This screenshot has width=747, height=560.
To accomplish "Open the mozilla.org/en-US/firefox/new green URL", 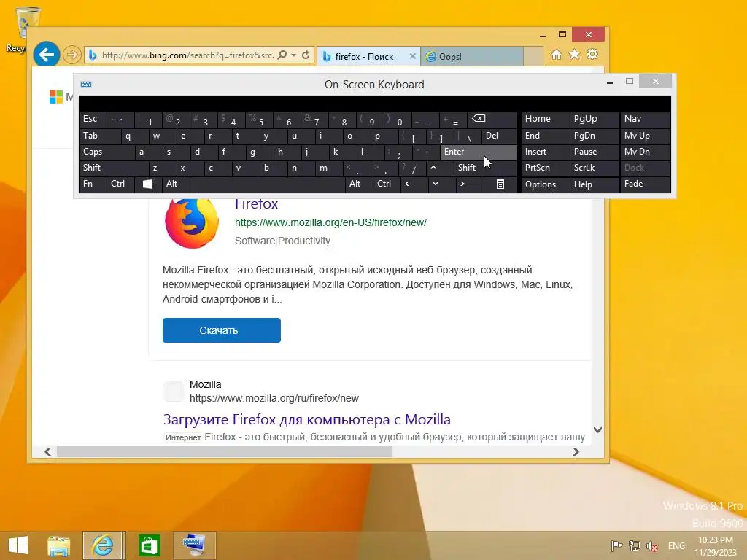I will 330,222.
